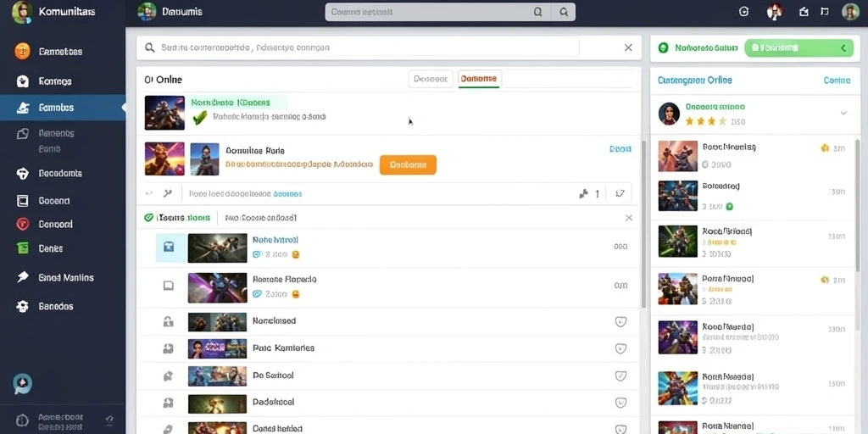Open the profile avatar at top-right corner
The image size is (868, 434).
850,12
